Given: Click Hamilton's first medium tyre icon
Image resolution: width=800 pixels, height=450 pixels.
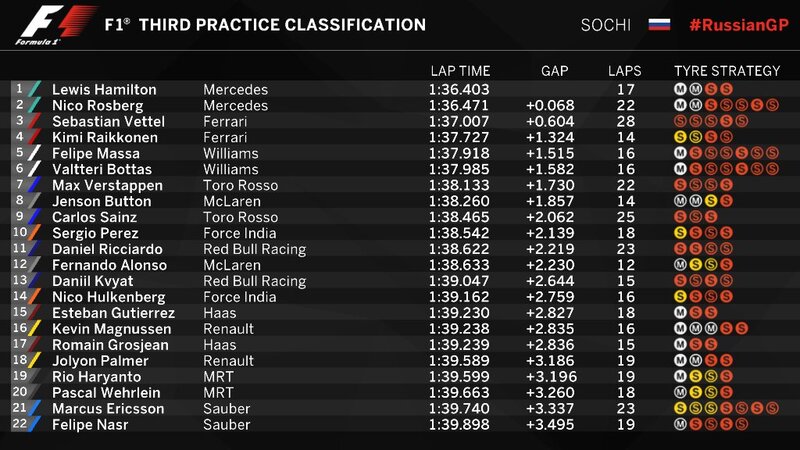Looking at the screenshot, I should click(x=680, y=89).
